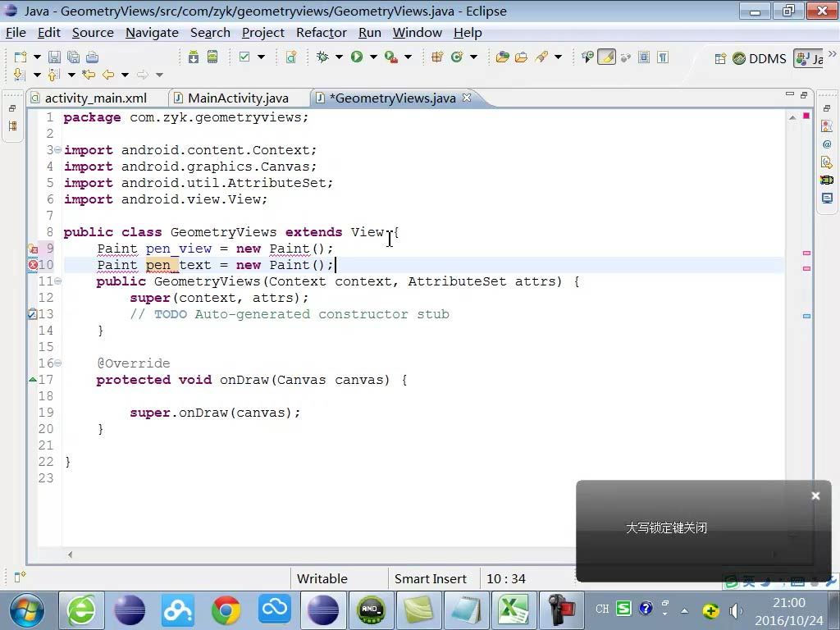Viewport: 840px width, 630px height.
Task: Click the Next Annotation arrow icon
Action: [x=19, y=75]
